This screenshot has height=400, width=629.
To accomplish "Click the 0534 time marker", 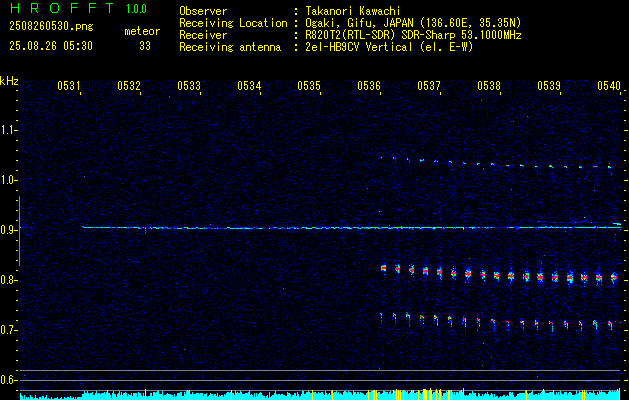I will (x=249, y=85).
